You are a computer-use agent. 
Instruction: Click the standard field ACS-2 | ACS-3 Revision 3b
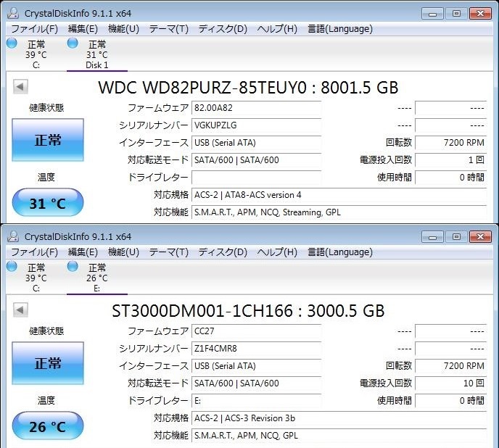339,418
